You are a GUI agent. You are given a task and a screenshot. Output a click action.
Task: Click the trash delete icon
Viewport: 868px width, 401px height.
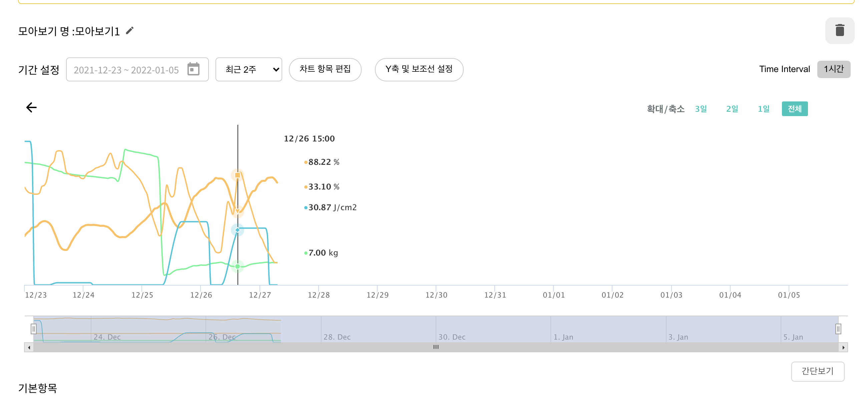[x=840, y=30]
